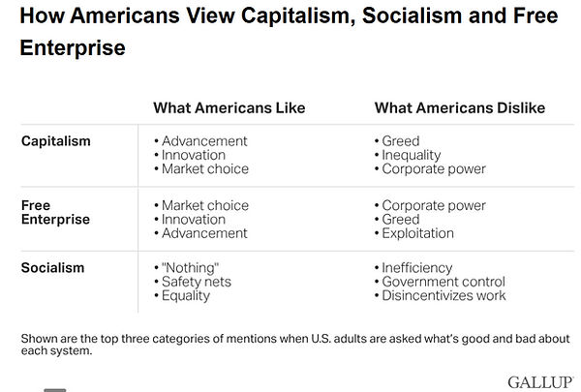The image size is (581, 392).
Task: Click the gray icon at bottom left
Action: [x=55, y=390]
